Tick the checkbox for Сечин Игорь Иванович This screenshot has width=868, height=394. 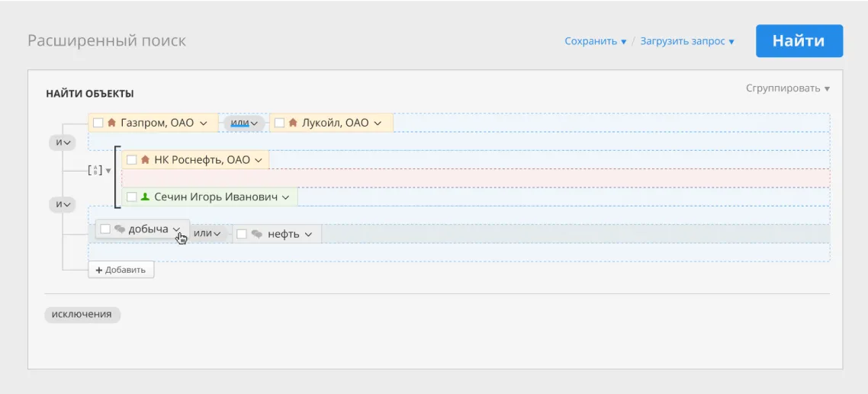click(132, 197)
